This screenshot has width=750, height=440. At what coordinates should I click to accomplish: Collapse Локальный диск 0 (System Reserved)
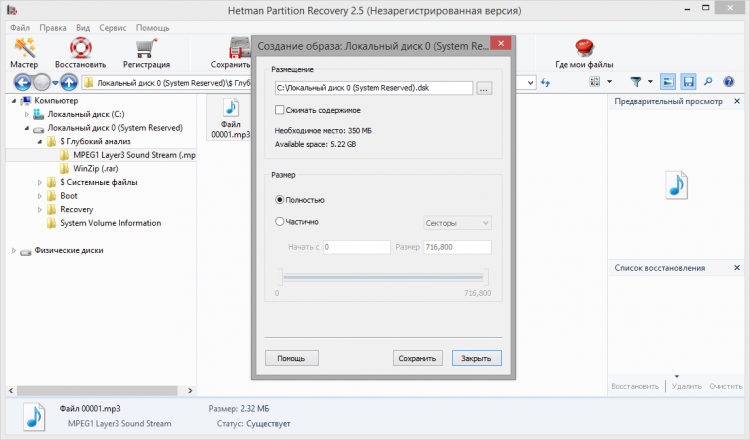point(27,128)
